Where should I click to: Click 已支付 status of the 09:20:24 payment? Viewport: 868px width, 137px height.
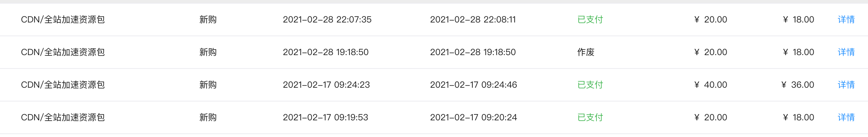(590, 117)
